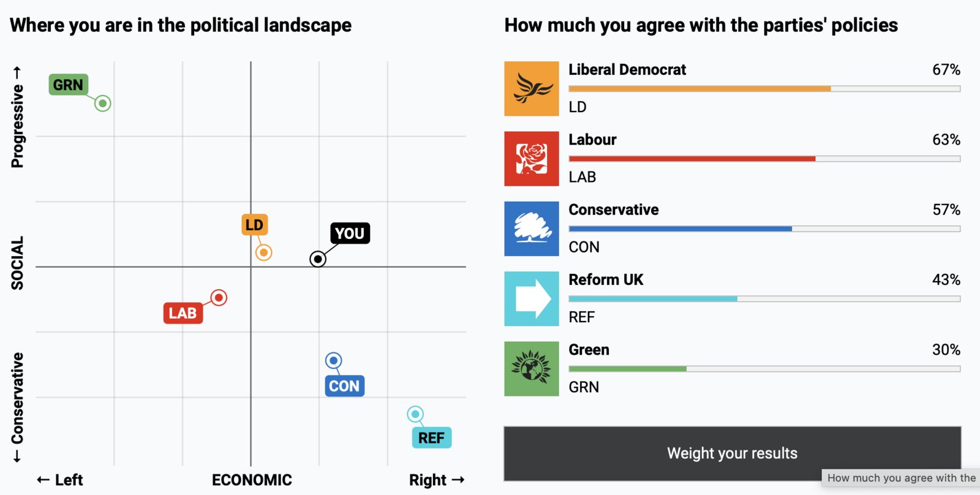The image size is (980, 495).
Task: Click the GRN label tag
Action: tap(68, 85)
